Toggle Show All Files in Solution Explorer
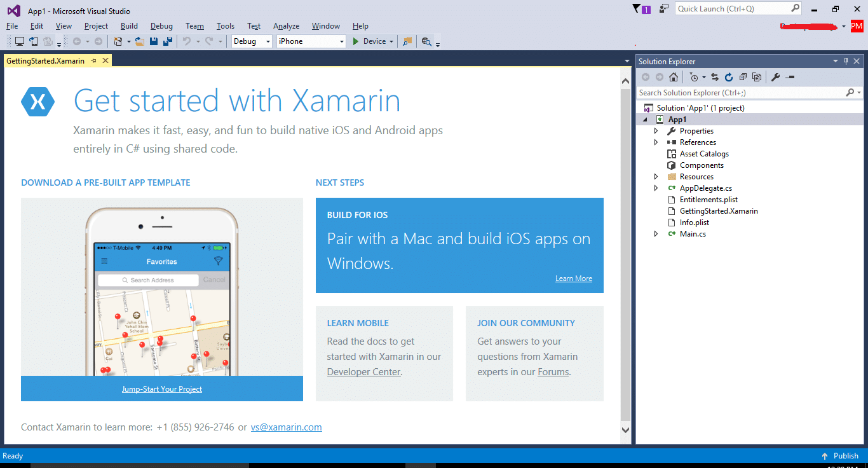Screen dimensions: 868x468 point(757,77)
